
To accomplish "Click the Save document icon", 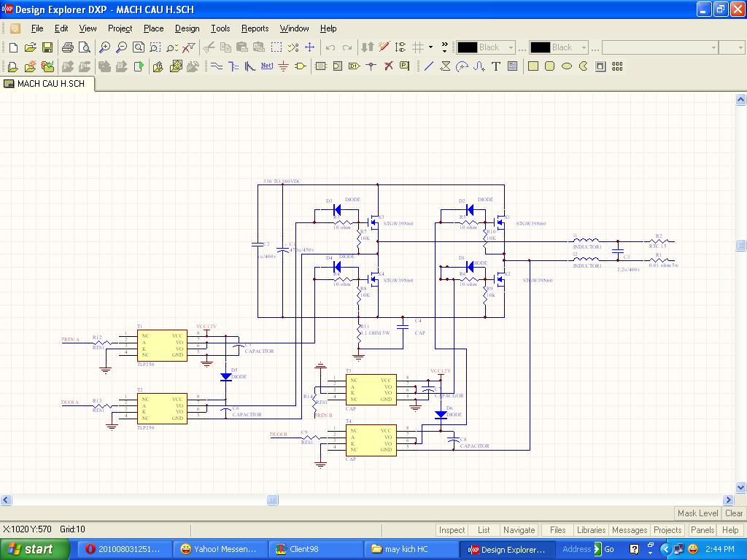I will pyautogui.click(x=47, y=47).
